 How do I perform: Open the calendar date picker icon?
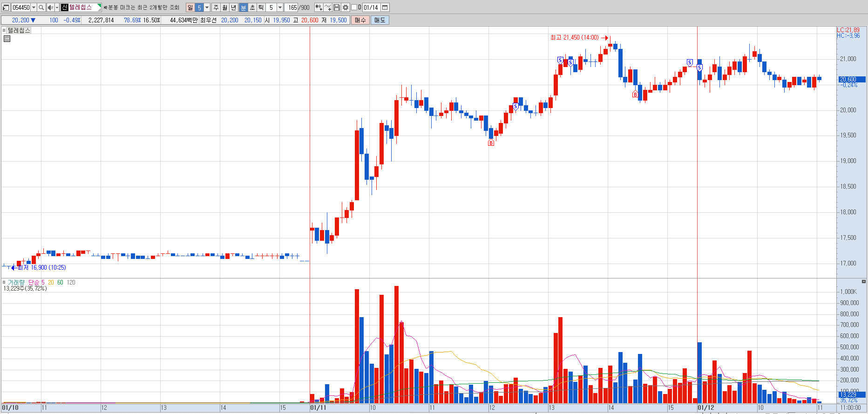385,7
